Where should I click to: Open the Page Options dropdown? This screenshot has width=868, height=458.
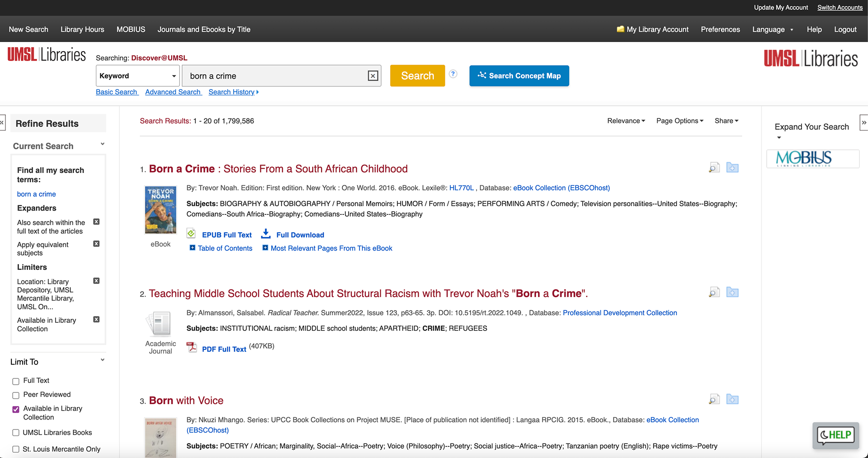click(680, 121)
